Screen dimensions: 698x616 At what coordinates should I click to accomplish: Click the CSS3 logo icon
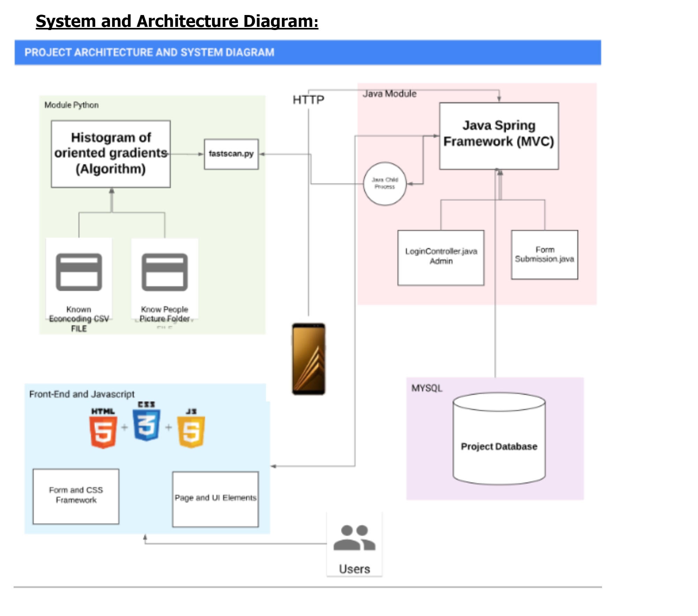pos(146,425)
